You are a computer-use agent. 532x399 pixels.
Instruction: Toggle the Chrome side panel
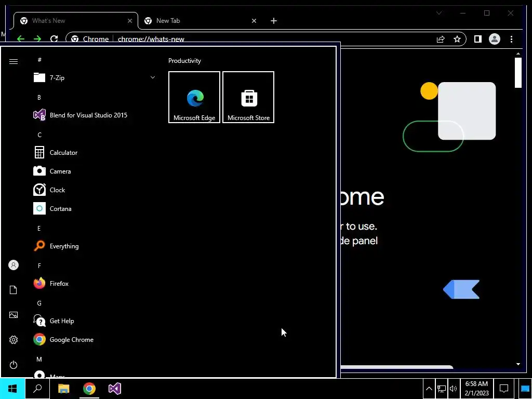point(478,39)
